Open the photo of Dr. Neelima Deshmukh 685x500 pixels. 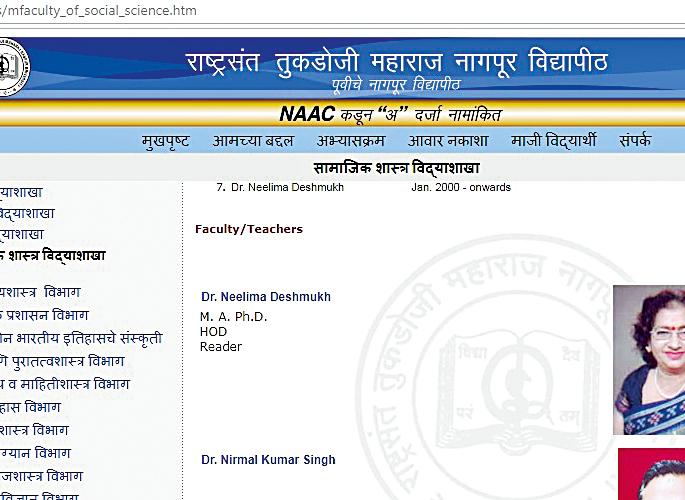(x=649, y=360)
